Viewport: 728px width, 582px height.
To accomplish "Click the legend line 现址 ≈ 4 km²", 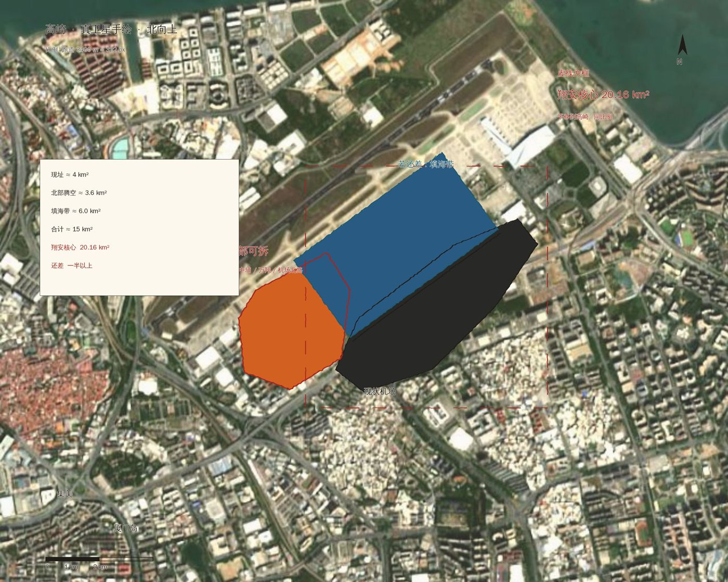I will tap(70, 175).
